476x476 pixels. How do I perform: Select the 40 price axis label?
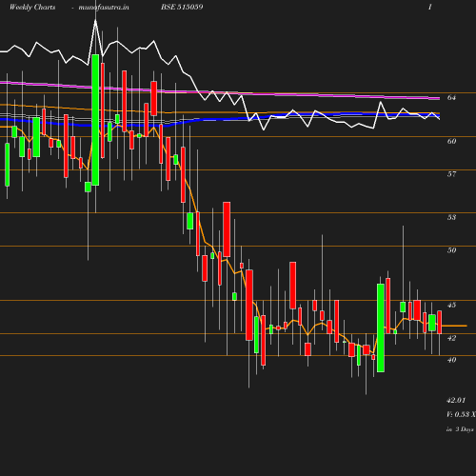click(x=451, y=360)
